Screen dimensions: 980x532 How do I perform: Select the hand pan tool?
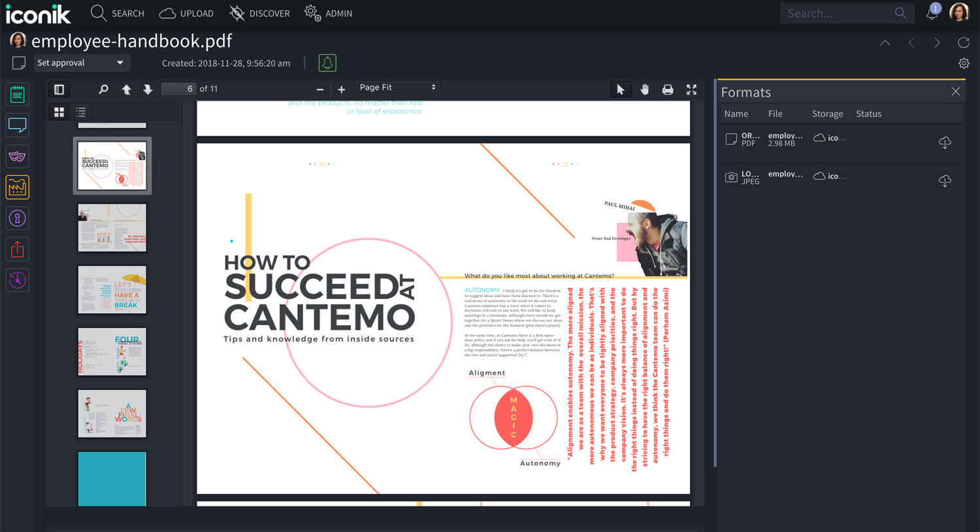click(645, 89)
